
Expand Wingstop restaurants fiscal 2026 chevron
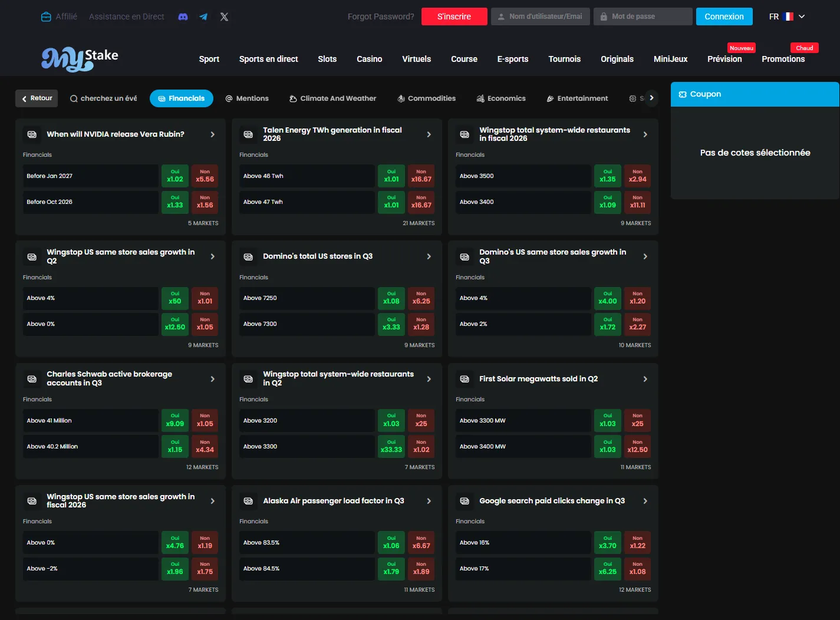click(645, 134)
